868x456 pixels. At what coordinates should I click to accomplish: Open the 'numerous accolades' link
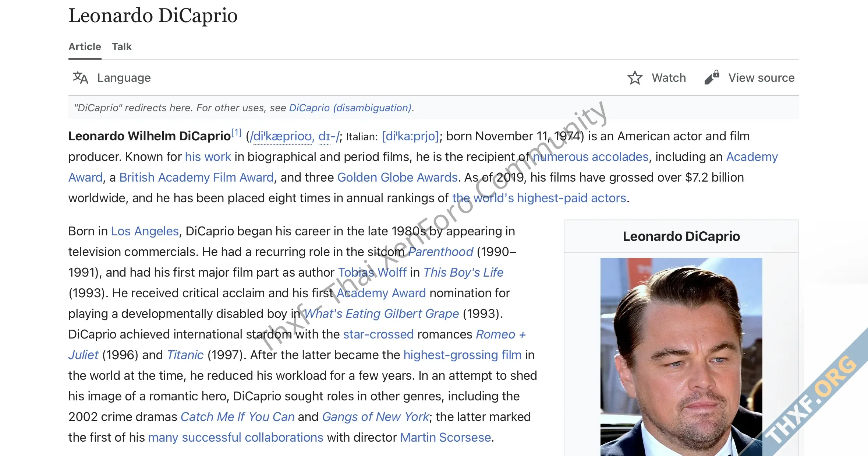[591, 157]
